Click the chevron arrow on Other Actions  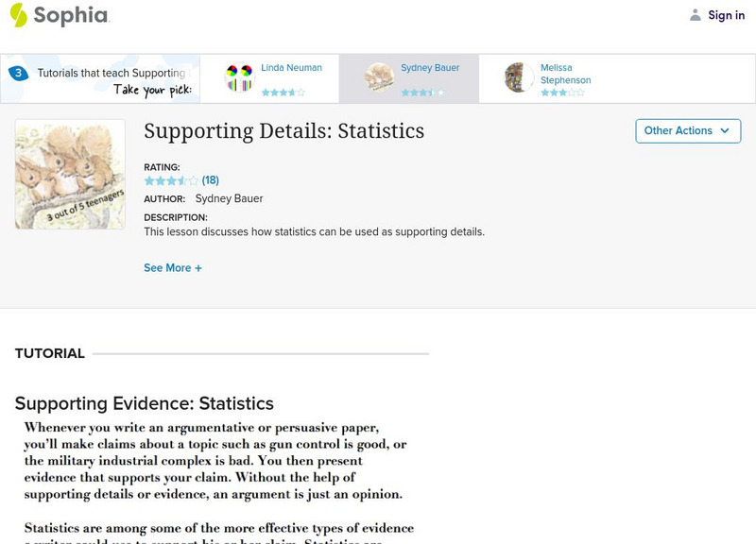click(x=725, y=131)
